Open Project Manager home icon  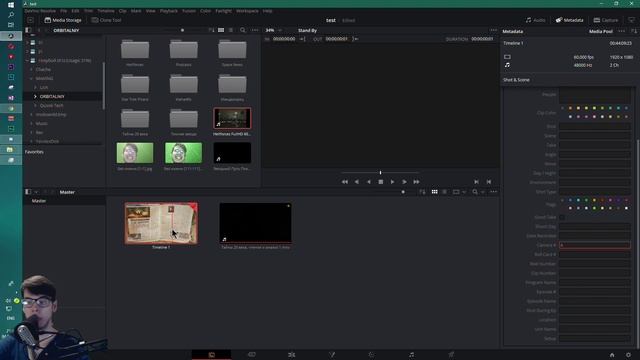click(x=612, y=355)
